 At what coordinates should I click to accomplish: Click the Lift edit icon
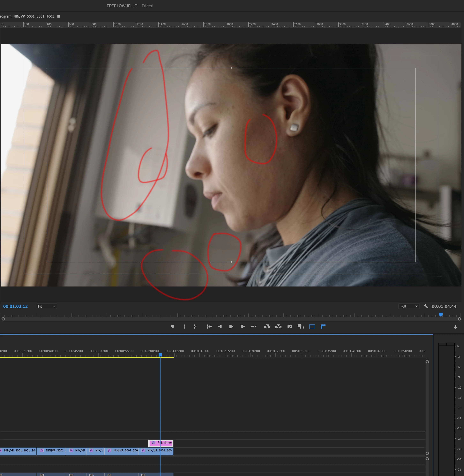(267, 327)
